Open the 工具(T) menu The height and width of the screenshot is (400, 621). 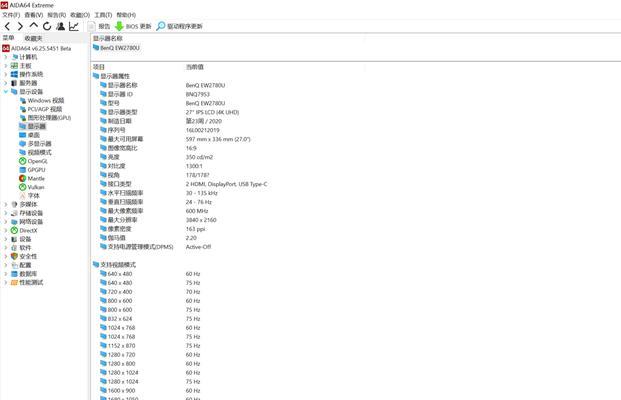pos(103,15)
